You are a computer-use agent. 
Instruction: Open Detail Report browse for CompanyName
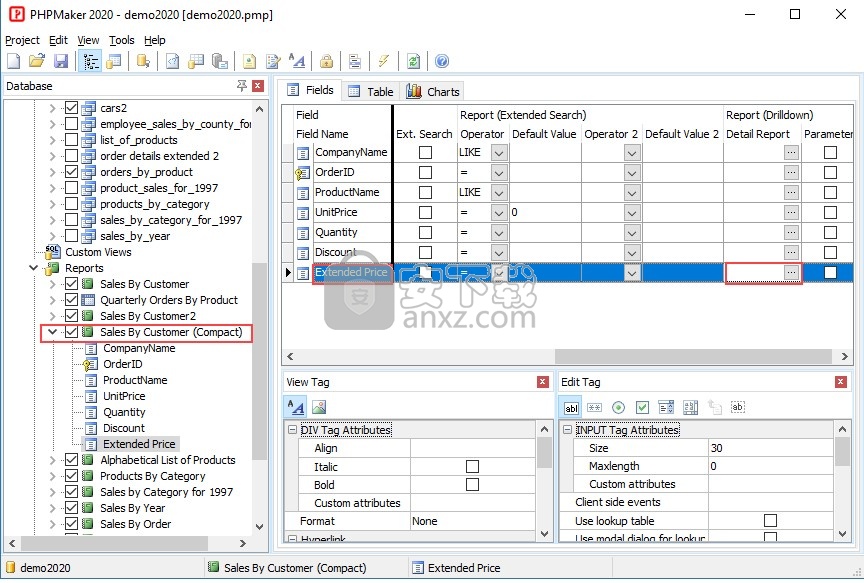pyautogui.click(x=791, y=152)
